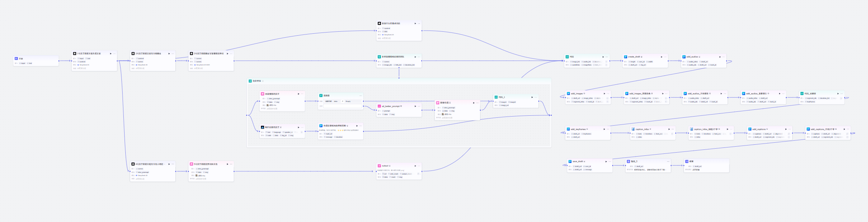The height and width of the screenshot is (222, 868).
Task: Select the add_keyframes node icon
Action: point(568,129)
